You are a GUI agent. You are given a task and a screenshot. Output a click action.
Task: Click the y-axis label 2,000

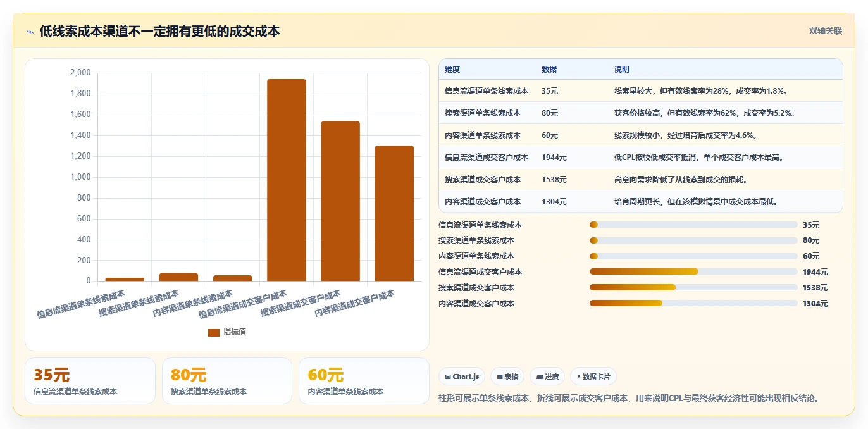click(x=80, y=73)
